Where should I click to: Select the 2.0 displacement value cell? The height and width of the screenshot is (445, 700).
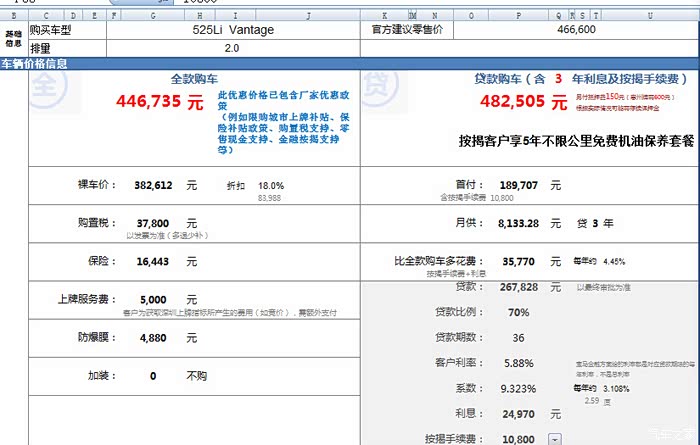click(233, 48)
